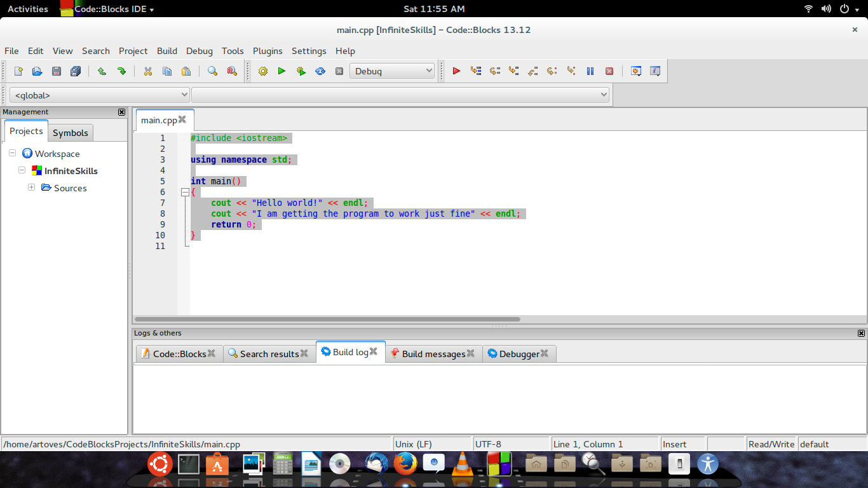The width and height of the screenshot is (868, 488).
Task: Switch to the Symbols tab
Action: 71,133
